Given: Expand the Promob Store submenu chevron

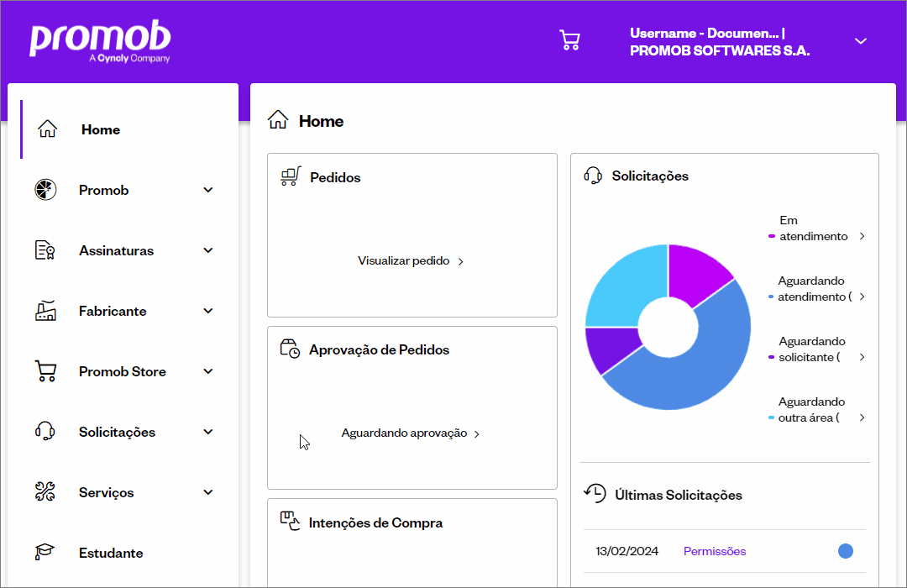Looking at the screenshot, I should pyautogui.click(x=208, y=371).
